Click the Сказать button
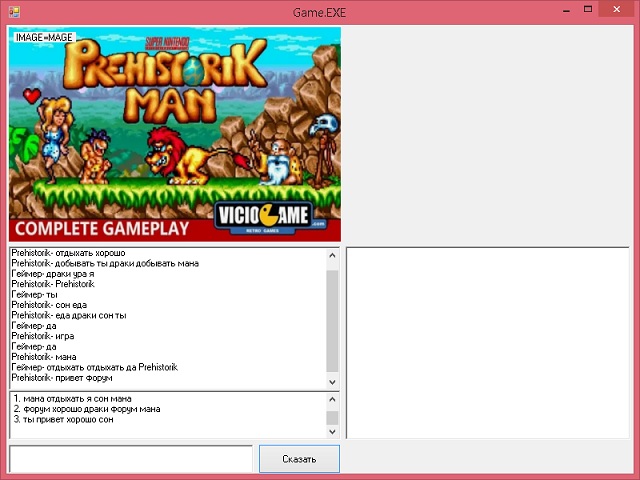640x480 pixels. pyautogui.click(x=299, y=459)
